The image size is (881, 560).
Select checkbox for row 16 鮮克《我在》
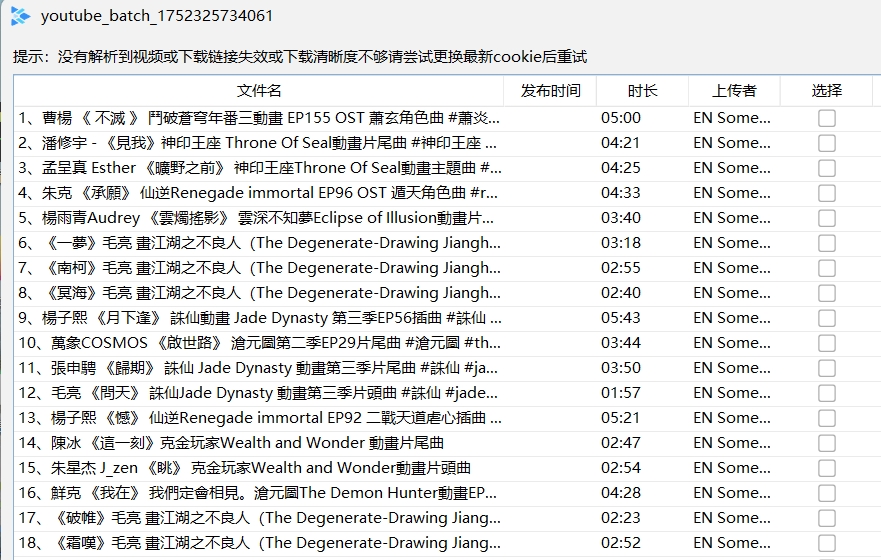[x=826, y=493]
